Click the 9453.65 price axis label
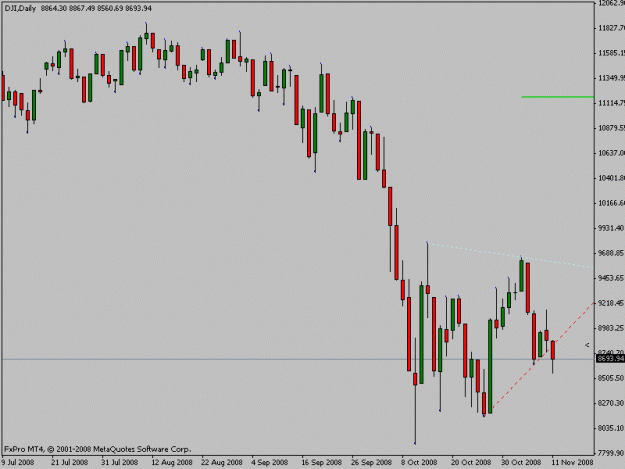 [x=611, y=278]
